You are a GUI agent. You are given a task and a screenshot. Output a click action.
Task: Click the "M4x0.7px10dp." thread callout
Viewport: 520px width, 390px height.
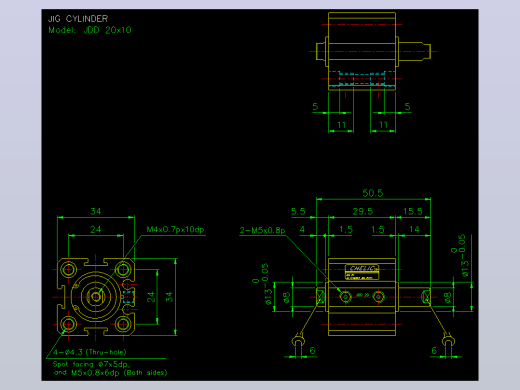(x=176, y=229)
